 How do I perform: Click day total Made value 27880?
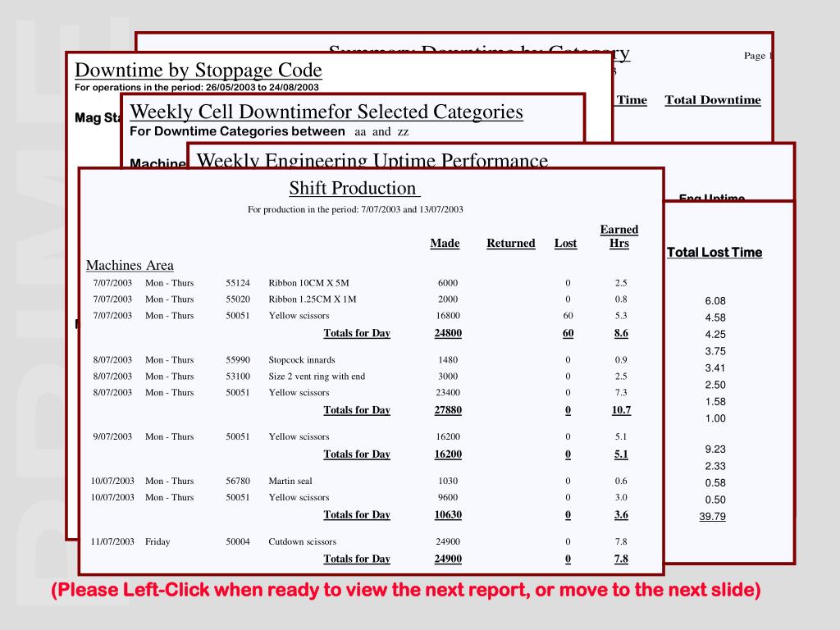pyautogui.click(x=448, y=410)
